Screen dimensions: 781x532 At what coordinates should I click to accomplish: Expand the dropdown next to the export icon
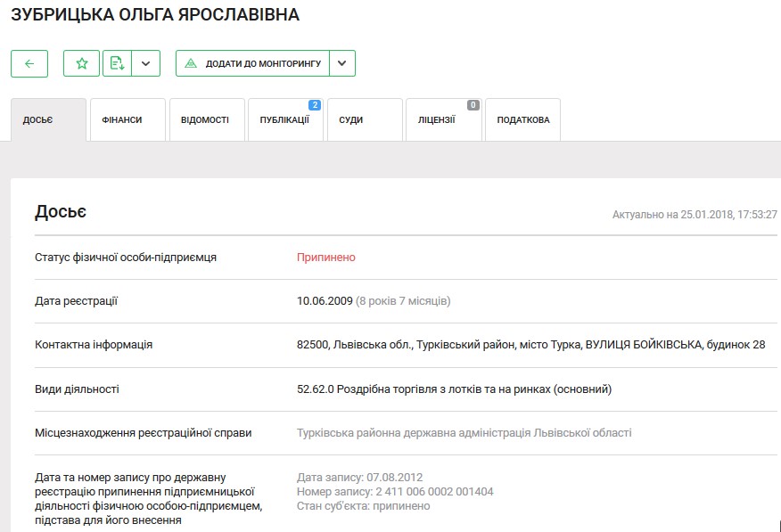tap(146, 63)
